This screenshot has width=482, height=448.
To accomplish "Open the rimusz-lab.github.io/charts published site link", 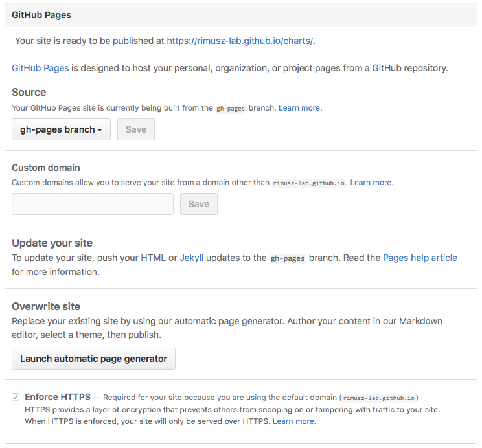I will [x=240, y=41].
